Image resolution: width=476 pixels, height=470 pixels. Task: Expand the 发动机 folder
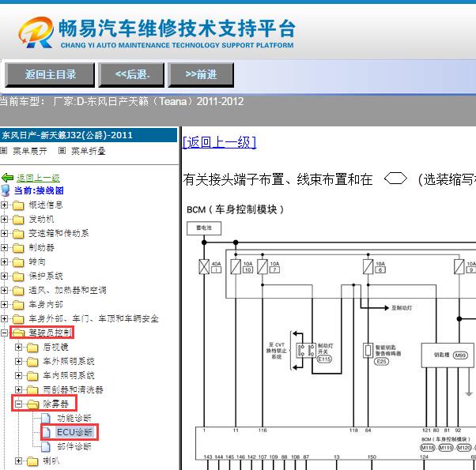[x=4, y=220]
